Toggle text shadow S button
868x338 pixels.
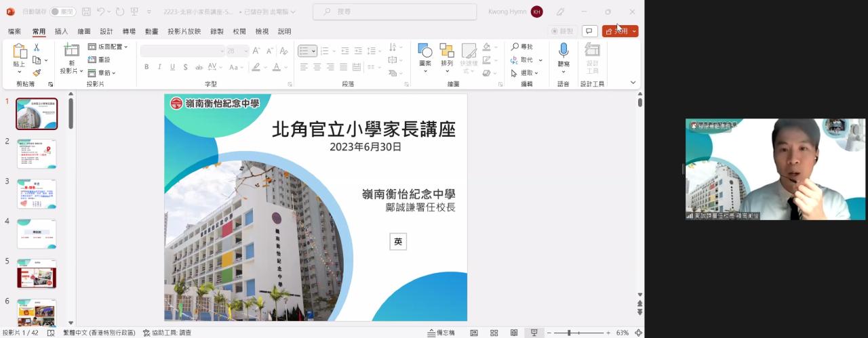(x=185, y=67)
